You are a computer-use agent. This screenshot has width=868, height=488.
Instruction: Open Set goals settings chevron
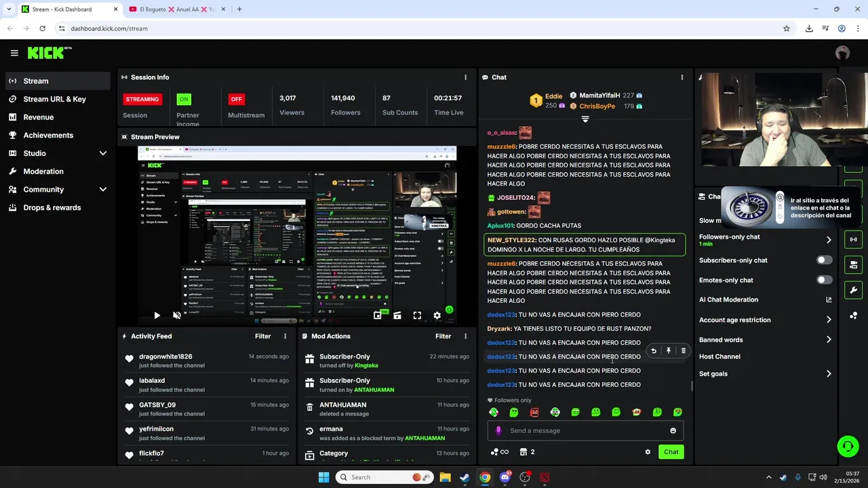[x=829, y=373]
